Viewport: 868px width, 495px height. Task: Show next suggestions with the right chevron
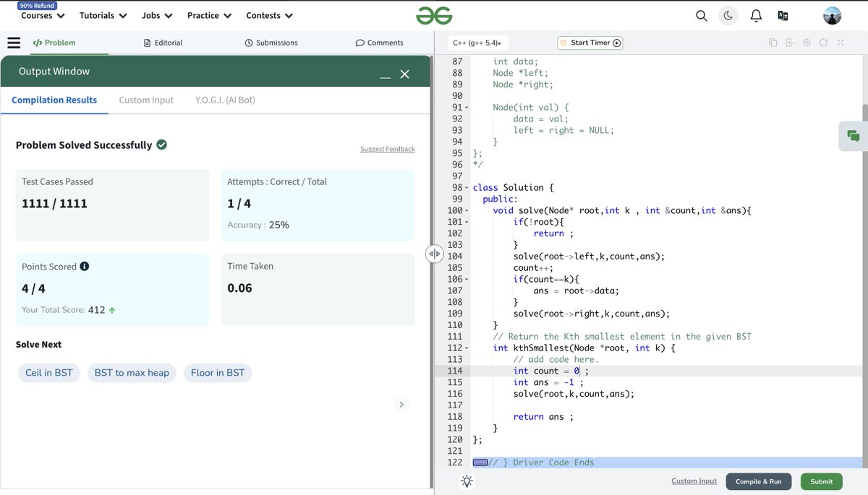click(401, 405)
